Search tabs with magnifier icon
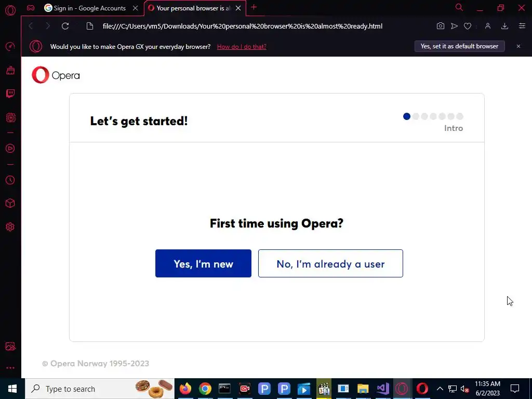 pos(459,7)
